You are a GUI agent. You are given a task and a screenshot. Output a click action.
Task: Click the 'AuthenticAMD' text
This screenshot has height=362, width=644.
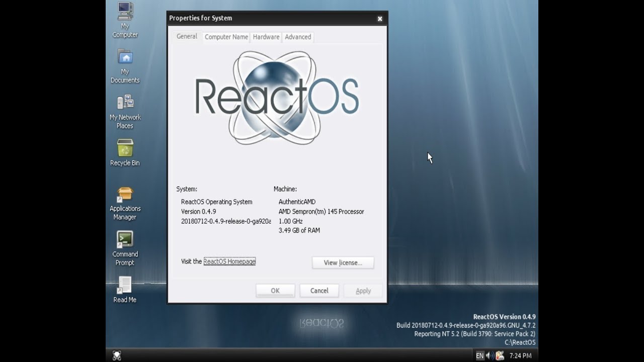(297, 202)
